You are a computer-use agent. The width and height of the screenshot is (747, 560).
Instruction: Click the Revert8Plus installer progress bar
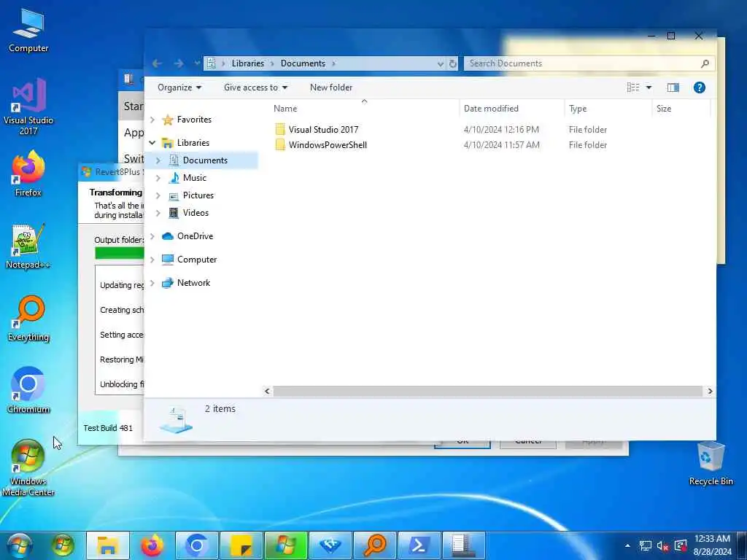pos(119,253)
